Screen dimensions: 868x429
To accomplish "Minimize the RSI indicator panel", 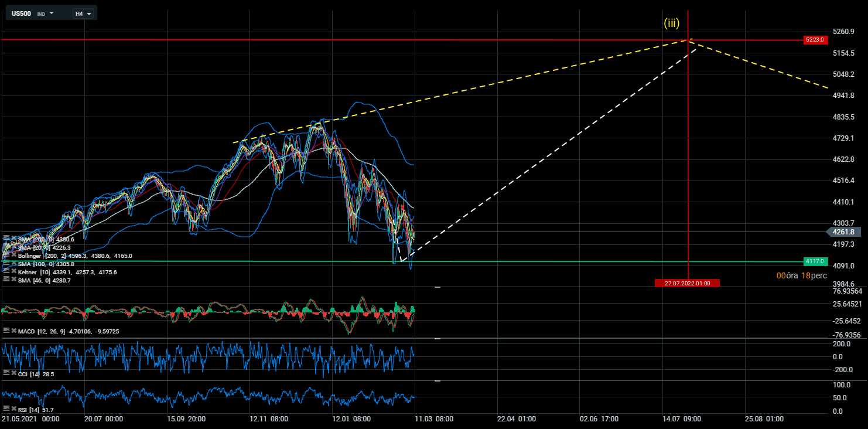I will click(437, 381).
